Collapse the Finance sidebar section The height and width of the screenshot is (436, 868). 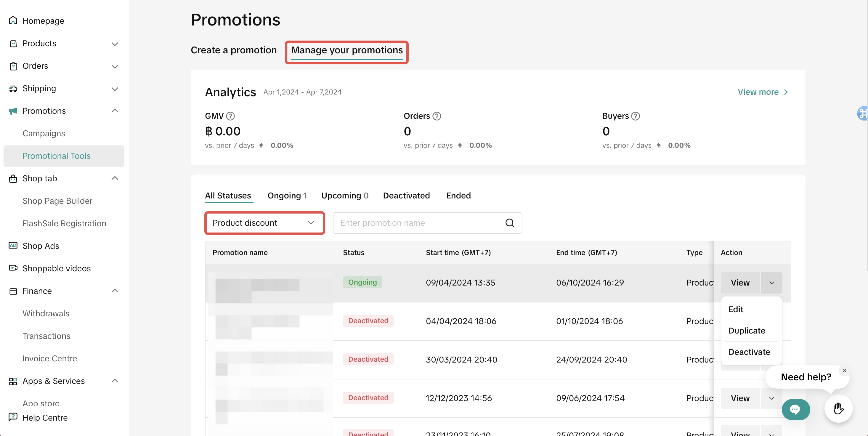115,291
